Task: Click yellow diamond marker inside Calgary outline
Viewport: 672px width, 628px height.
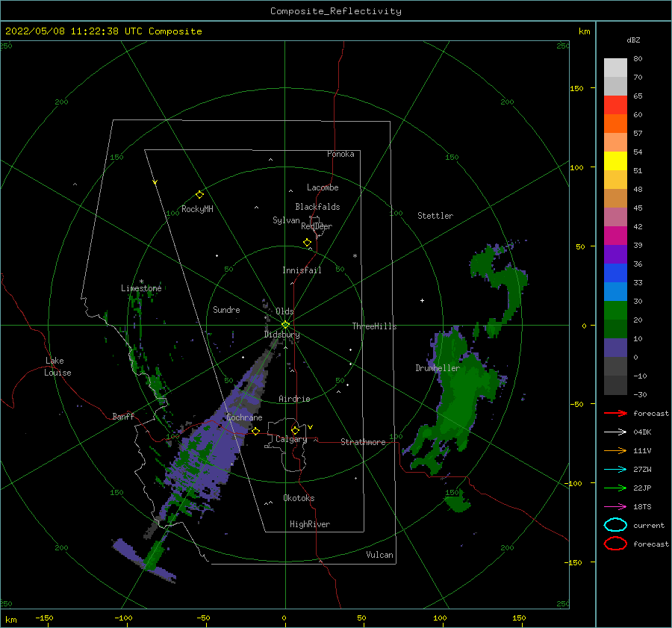Action: pos(295,430)
